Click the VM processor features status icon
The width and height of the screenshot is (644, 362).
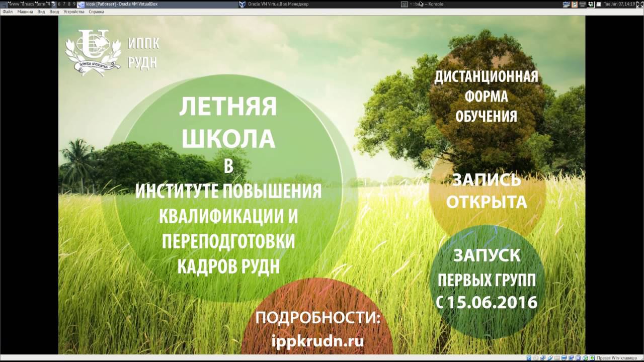(578, 358)
